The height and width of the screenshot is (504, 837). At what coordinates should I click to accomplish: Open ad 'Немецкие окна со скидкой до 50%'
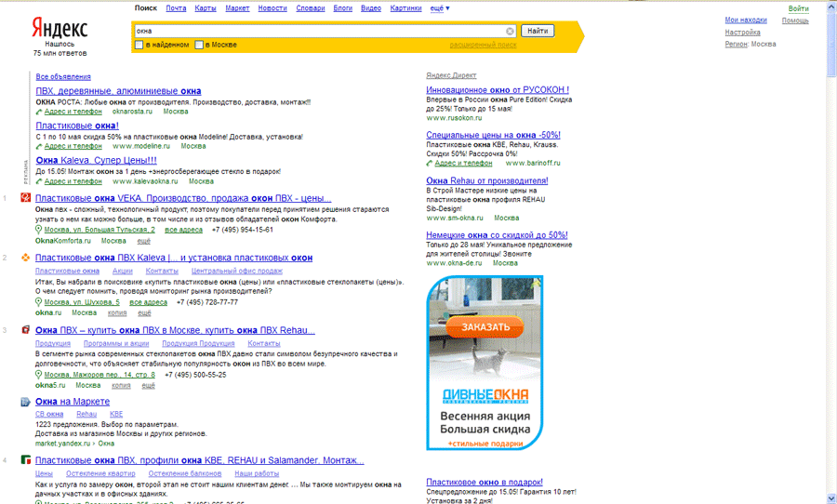point(497,235)
